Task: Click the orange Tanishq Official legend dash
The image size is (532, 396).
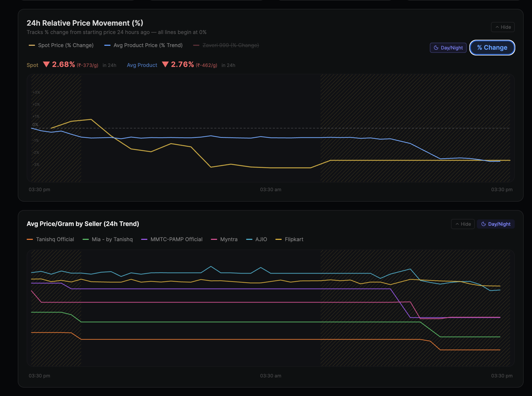Action: coord(30,239)
